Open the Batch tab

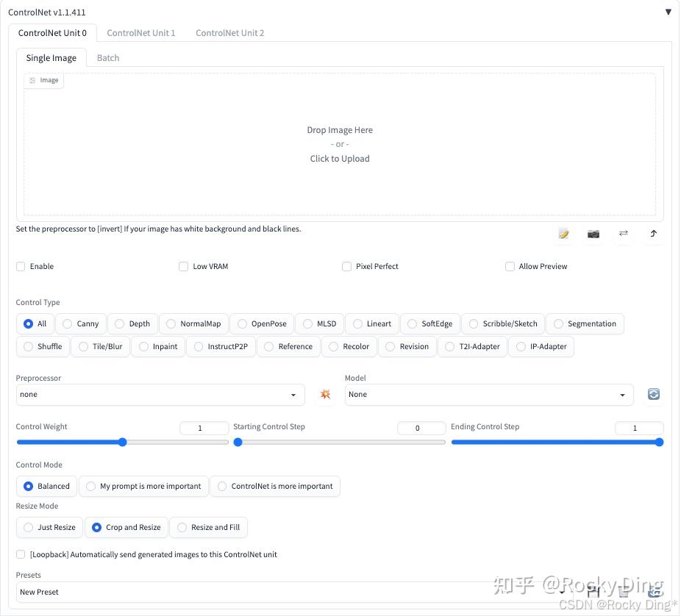point(107,58)
